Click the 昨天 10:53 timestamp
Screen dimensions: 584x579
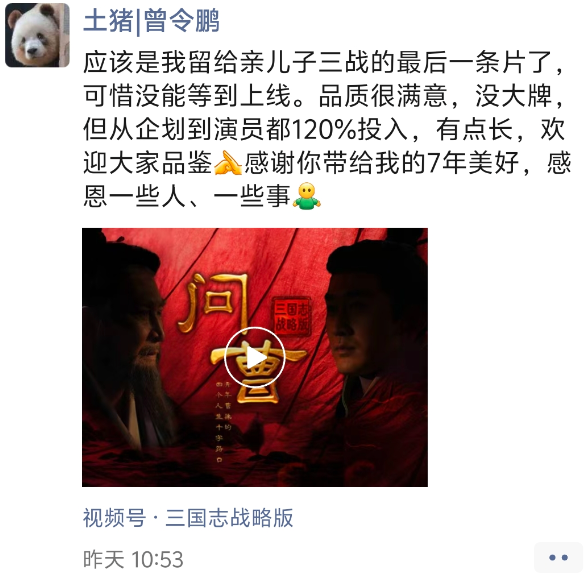click(x=133, y=559)
